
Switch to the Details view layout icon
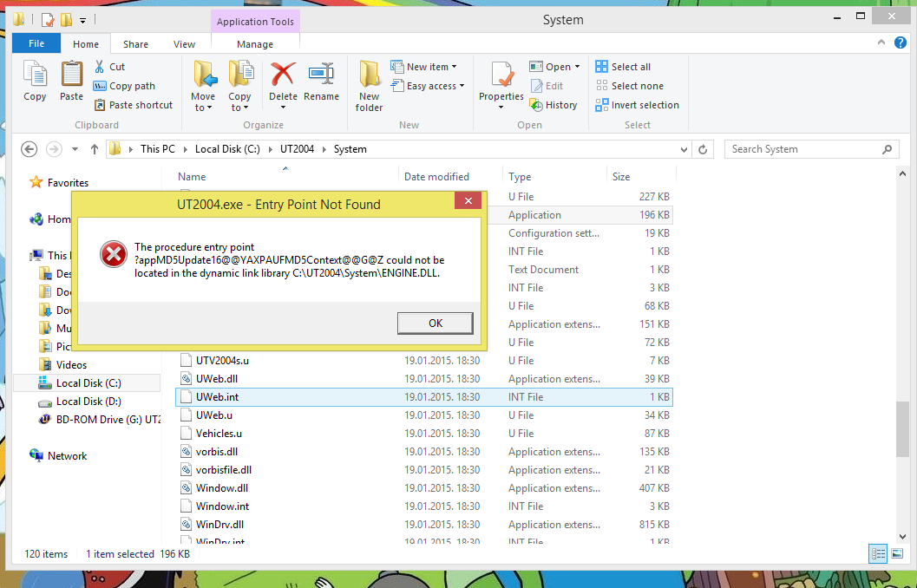[879, 553]
